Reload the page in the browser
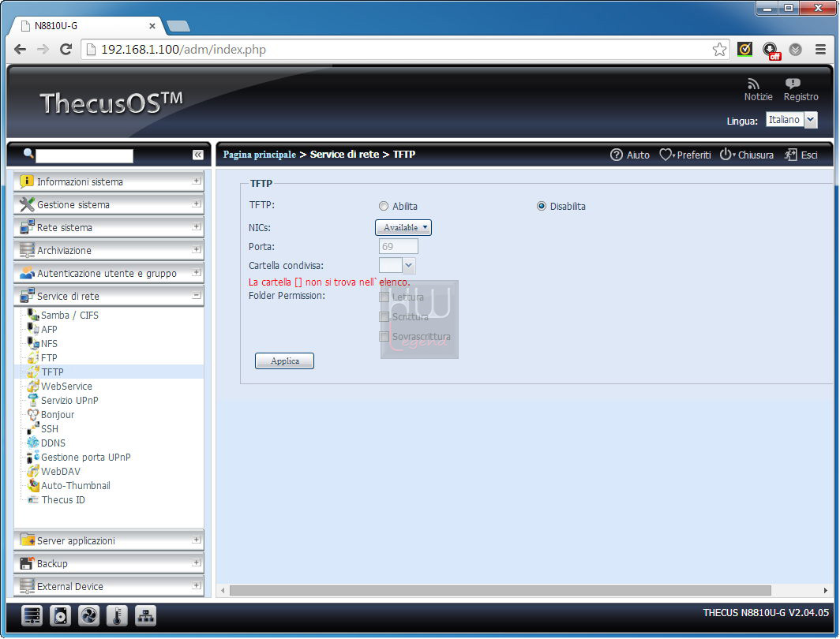Image resolution: width=840 pixels, height=639 pixels. (x=66, y=49)
